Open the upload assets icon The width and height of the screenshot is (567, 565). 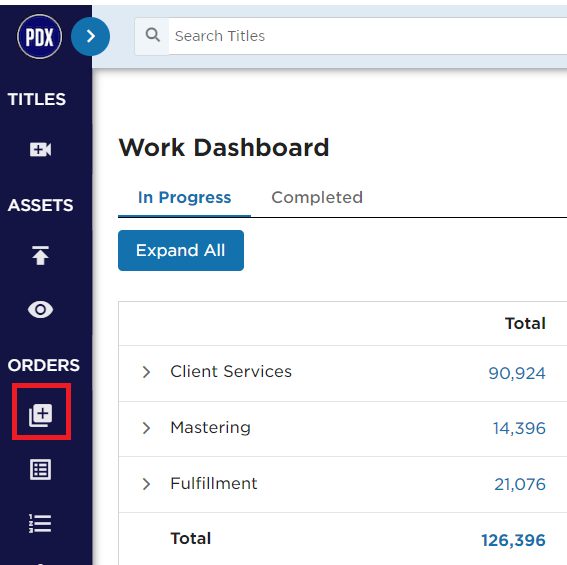40,255
